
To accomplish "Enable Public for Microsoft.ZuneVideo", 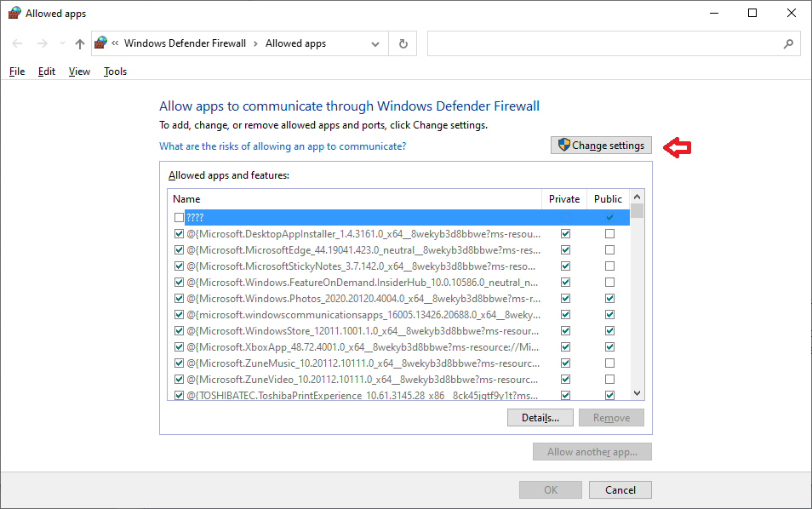I will (609, 380).
